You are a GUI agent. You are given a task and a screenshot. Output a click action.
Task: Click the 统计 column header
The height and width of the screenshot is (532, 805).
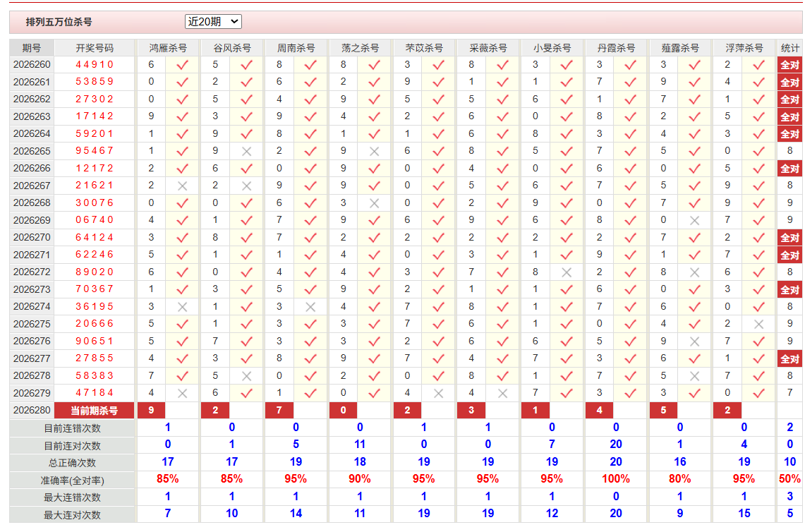[789, 48]
